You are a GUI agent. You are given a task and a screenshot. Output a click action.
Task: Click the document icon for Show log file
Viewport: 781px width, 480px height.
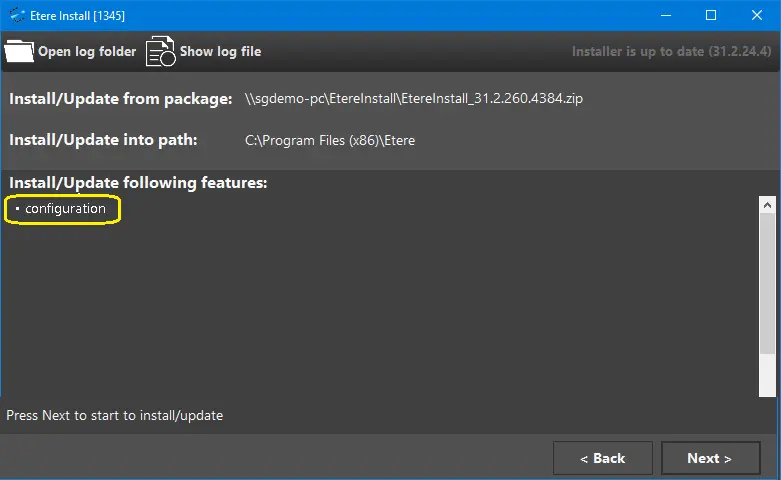(x=160, y=51)
